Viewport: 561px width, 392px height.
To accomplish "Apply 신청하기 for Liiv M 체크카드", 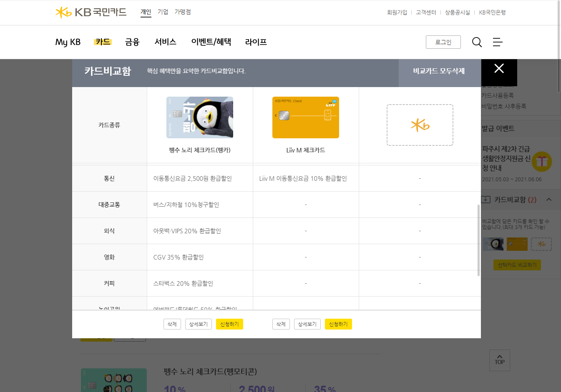I will click(338, 324).
